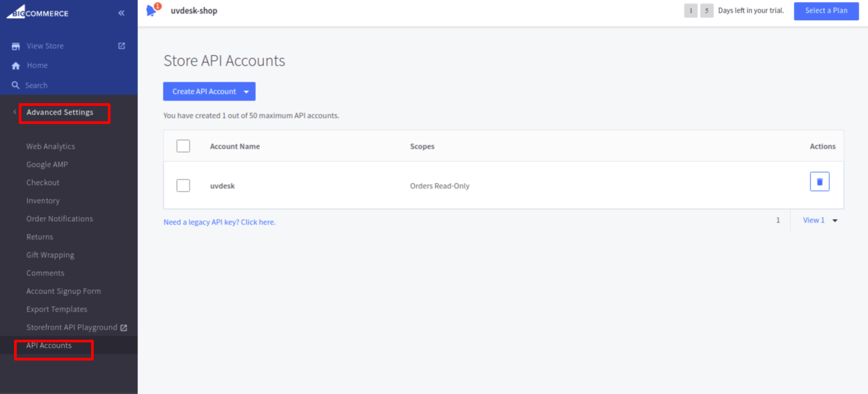
Task: Open the uvdesk account name
Action: tap(222, 186)
